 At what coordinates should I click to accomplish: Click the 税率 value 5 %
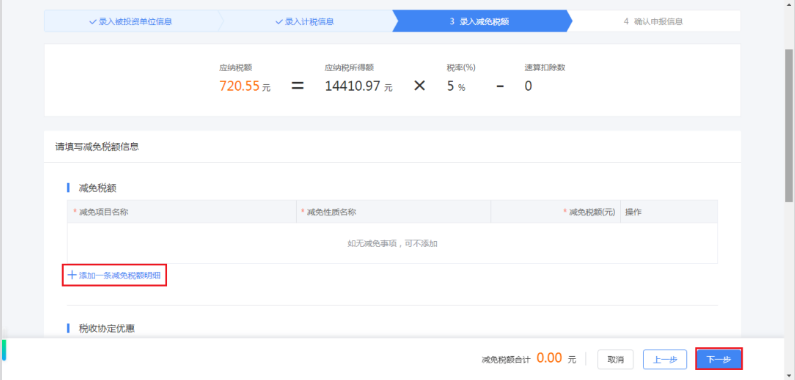pos(456,86)
